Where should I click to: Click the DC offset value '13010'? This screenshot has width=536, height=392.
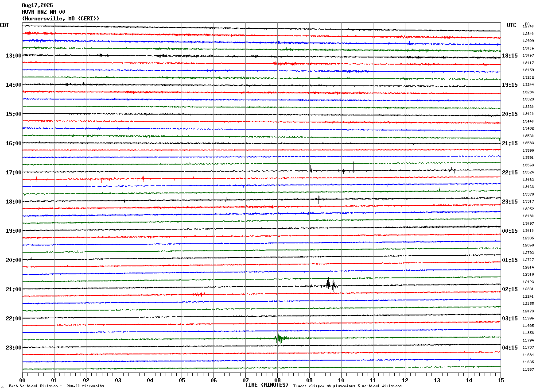[528, 231]
